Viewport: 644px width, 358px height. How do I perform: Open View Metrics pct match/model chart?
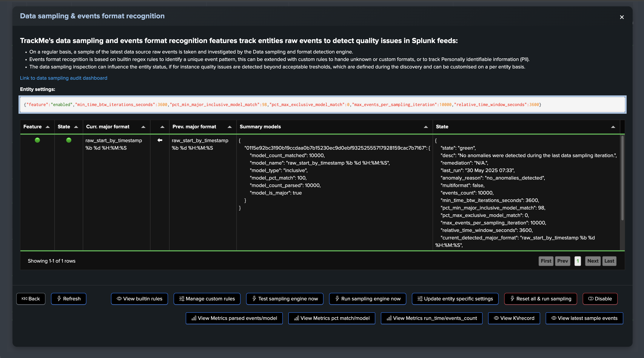(x=332, y=318)
